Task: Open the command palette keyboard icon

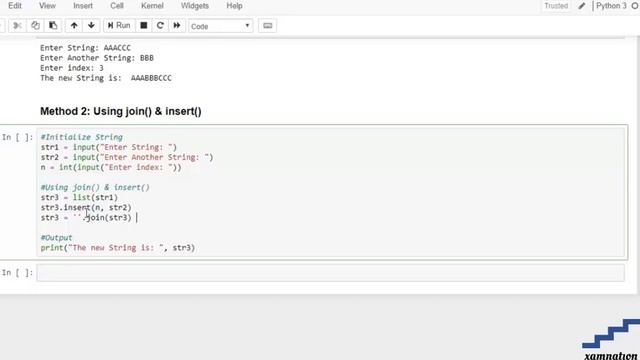Action: [x=267, y=26]
